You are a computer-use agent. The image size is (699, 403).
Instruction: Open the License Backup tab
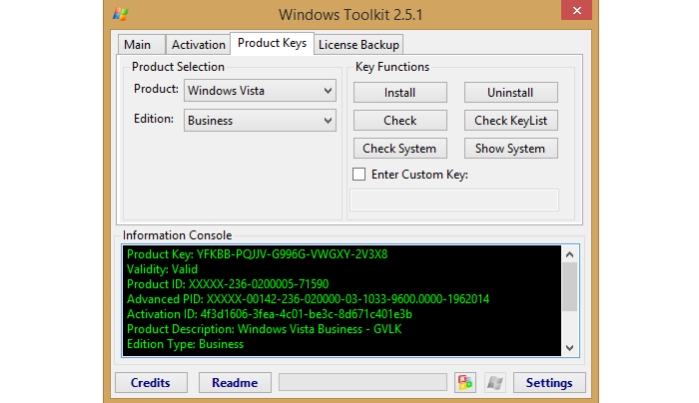click(x=358, y=45)
